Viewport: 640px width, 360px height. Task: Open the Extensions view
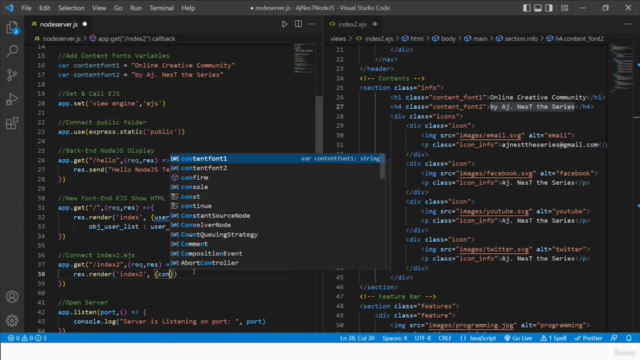[x=12, y=123]
